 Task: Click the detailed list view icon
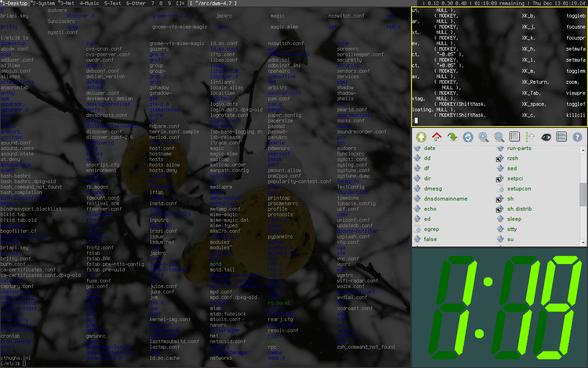(x=561, y=137)
